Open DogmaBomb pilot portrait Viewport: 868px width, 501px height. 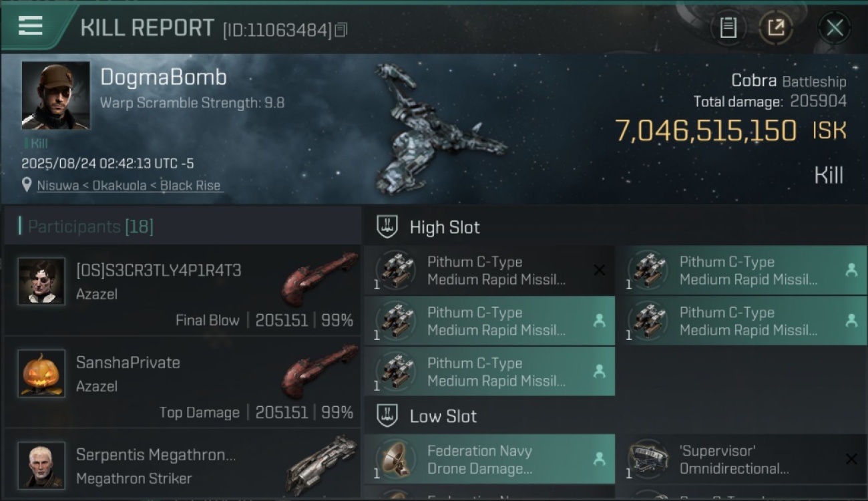click(x=55, y=96)
